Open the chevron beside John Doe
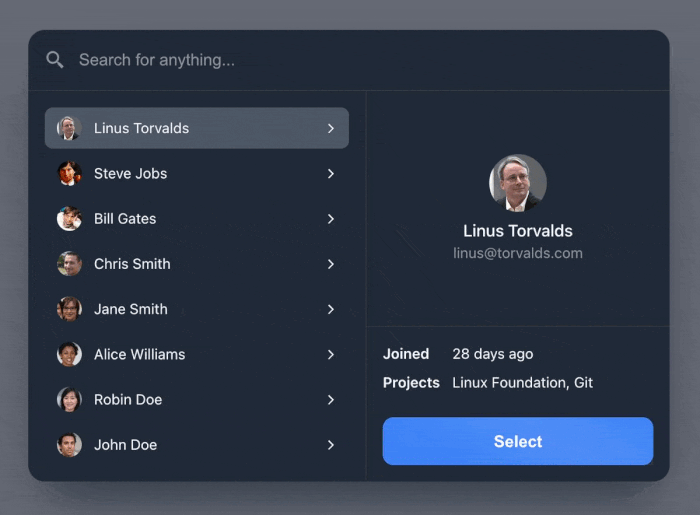The height and width of the screenshot is (515, 700). pyautogui.click(x=331, y=445)
